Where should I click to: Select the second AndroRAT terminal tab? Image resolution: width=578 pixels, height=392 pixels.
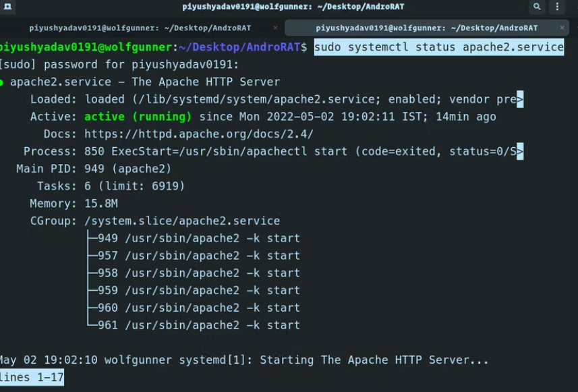click(426, 28)
